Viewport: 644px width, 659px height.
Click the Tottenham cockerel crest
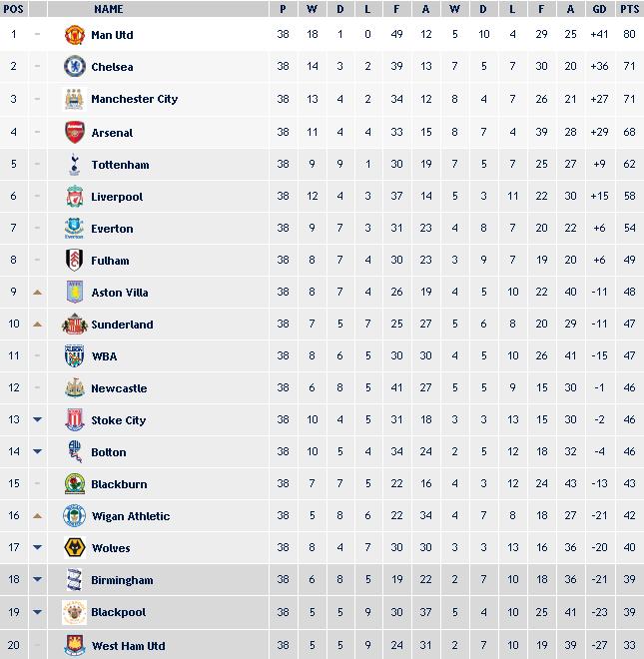click(75, 165)
